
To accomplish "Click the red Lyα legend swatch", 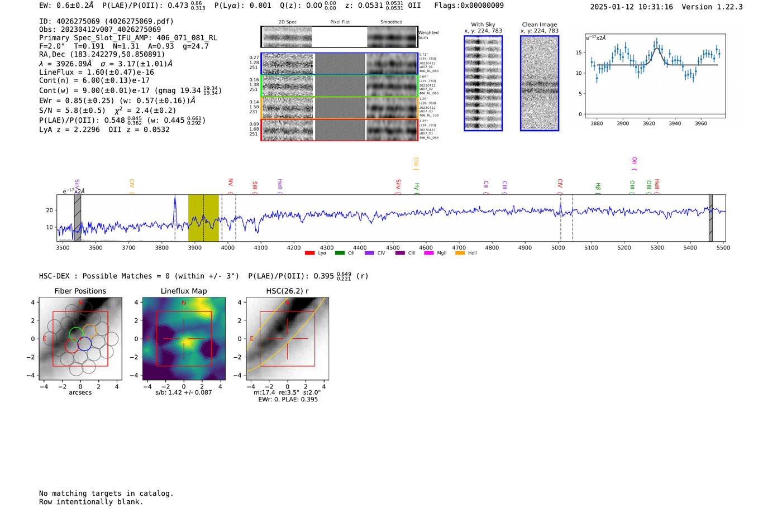I will (309, 253).
